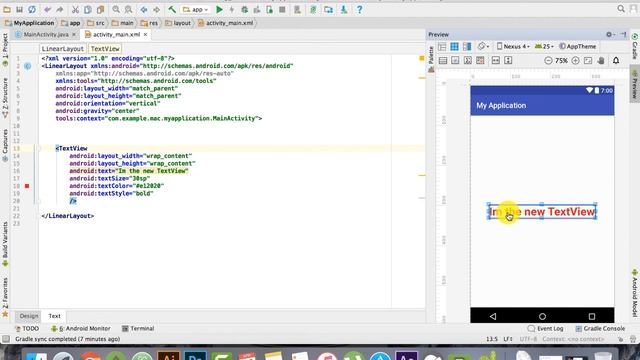Navigate Back with the left arrow icon

tap(144, 9)
